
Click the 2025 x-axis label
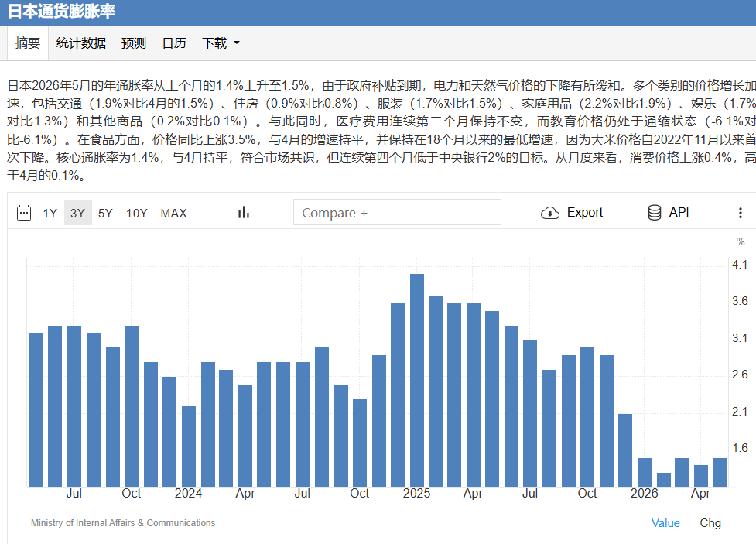(416, 494)
